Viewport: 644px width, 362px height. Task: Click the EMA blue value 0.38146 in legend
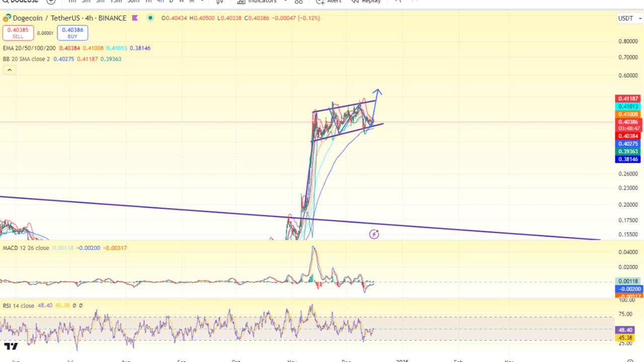140,48
